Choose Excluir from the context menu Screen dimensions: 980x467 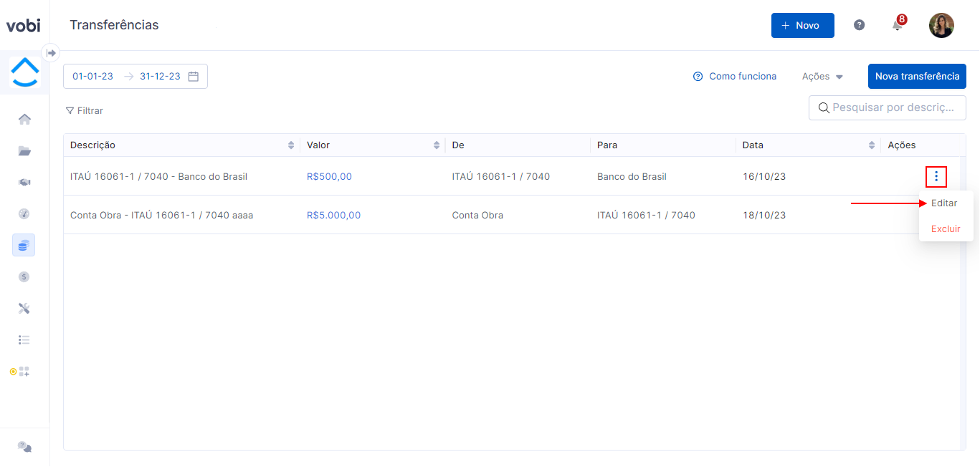click(946, 228)
